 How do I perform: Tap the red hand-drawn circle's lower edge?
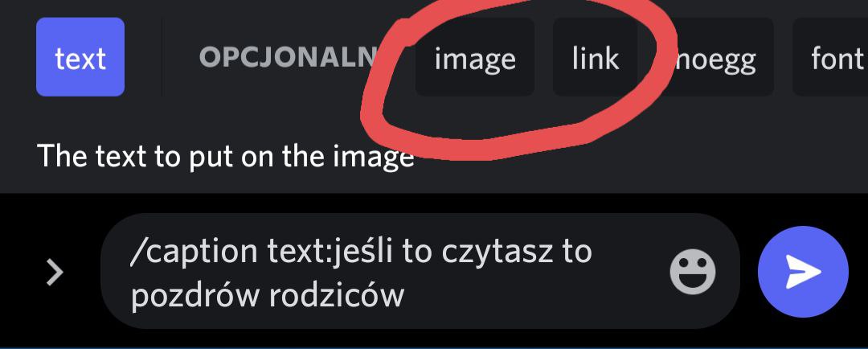[487, 147]
